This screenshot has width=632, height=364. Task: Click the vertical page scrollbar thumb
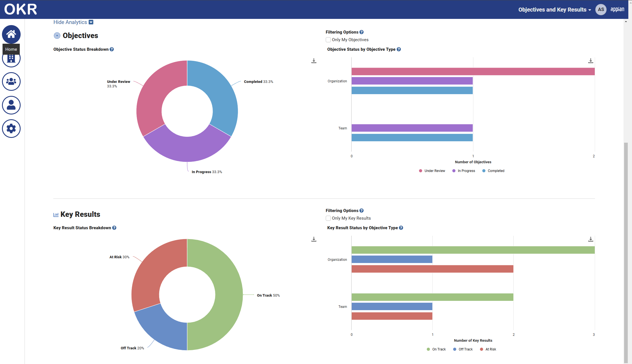[626, 252]
